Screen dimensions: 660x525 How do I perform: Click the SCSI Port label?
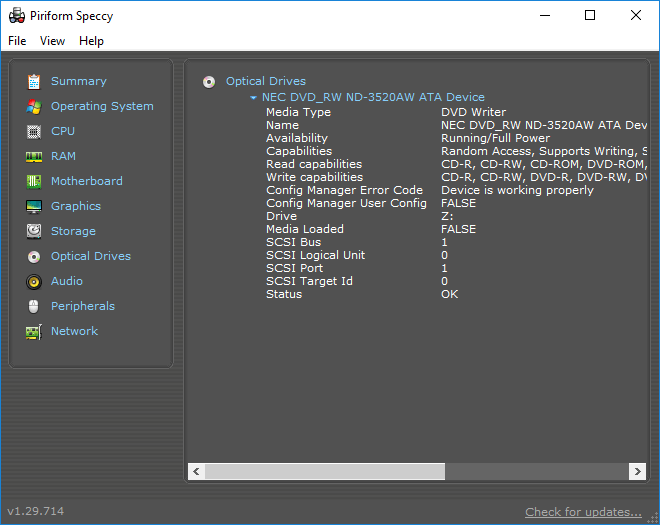(295, 268)
